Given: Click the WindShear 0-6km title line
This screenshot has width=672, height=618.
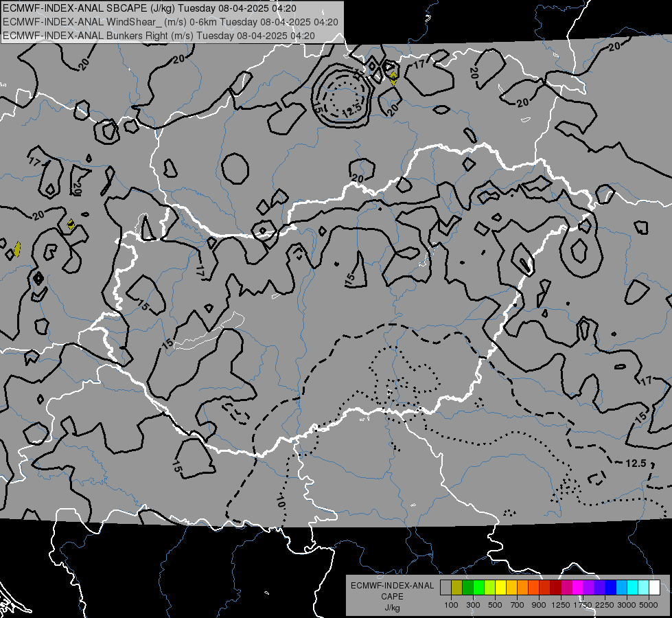Looking at the screenshot, I should point(170,22).
